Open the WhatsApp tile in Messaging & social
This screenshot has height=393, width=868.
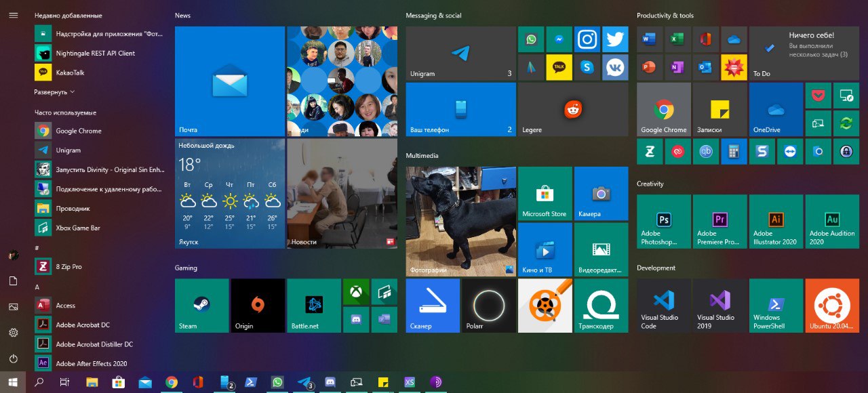[x=531, y=39]
